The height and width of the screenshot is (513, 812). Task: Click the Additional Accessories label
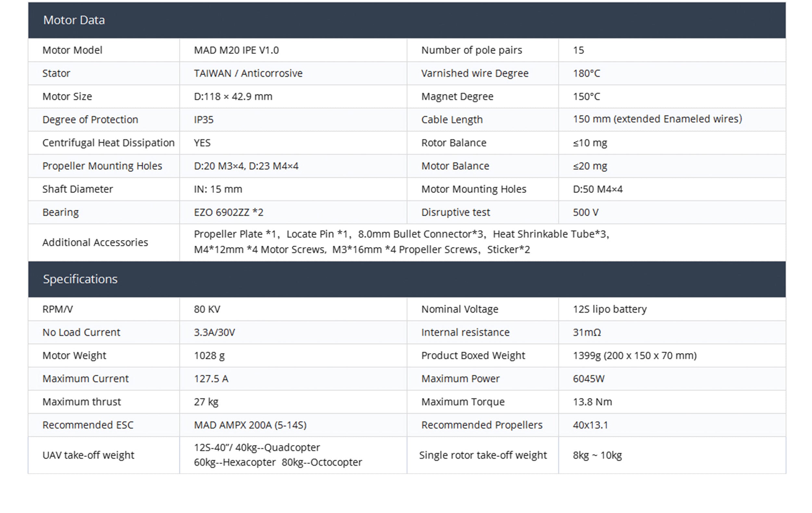coord(95,242)
